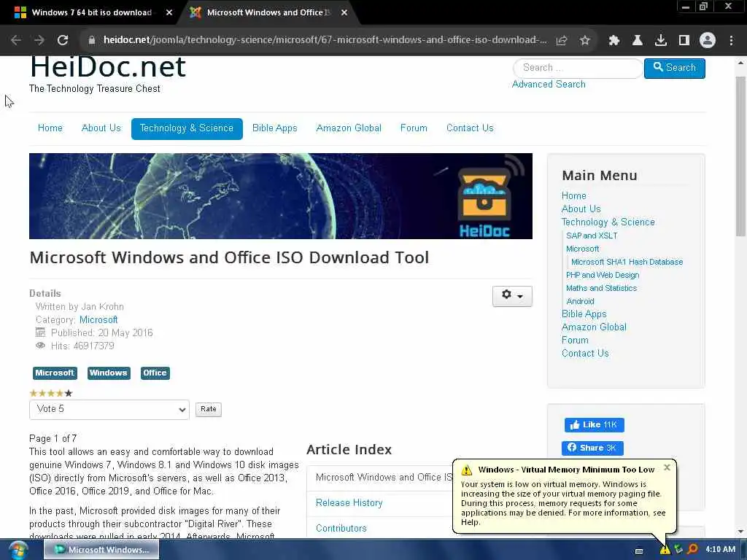The height and width of the screenshot is (560, 747).
Task: Click the Windows tag badge
Action: tap(109, 373)
